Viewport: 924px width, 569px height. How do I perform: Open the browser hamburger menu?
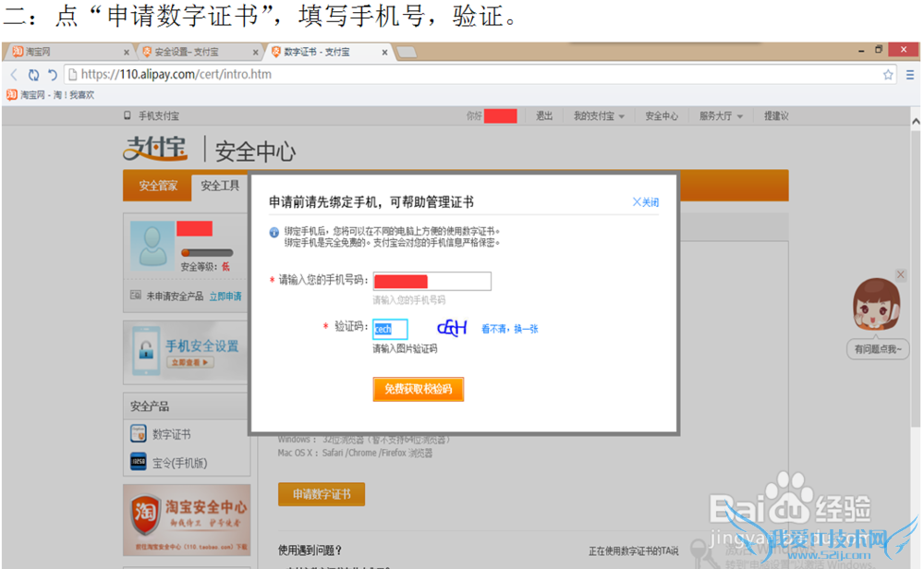[x=910, y=74]
